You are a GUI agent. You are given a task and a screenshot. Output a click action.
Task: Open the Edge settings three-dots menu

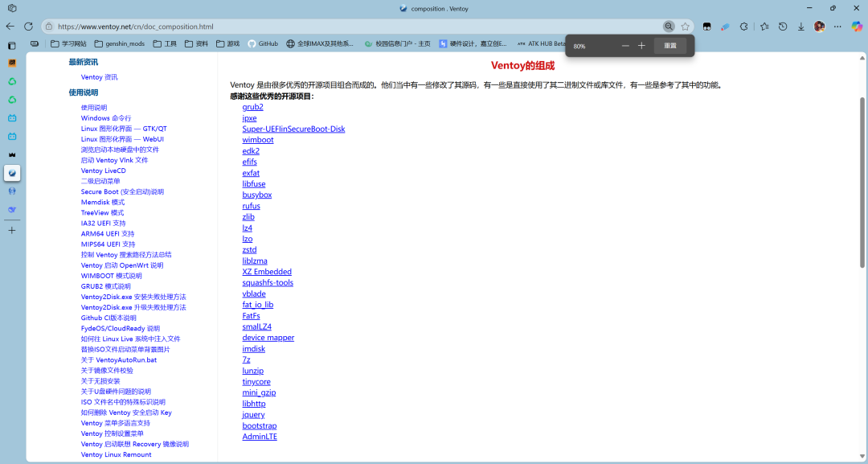tap(838, 27)
